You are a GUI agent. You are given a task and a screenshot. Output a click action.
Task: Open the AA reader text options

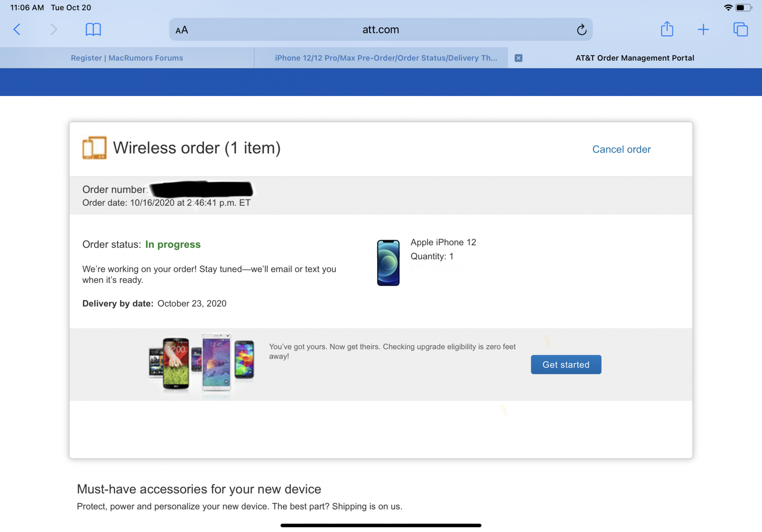(x=182, y=30)
